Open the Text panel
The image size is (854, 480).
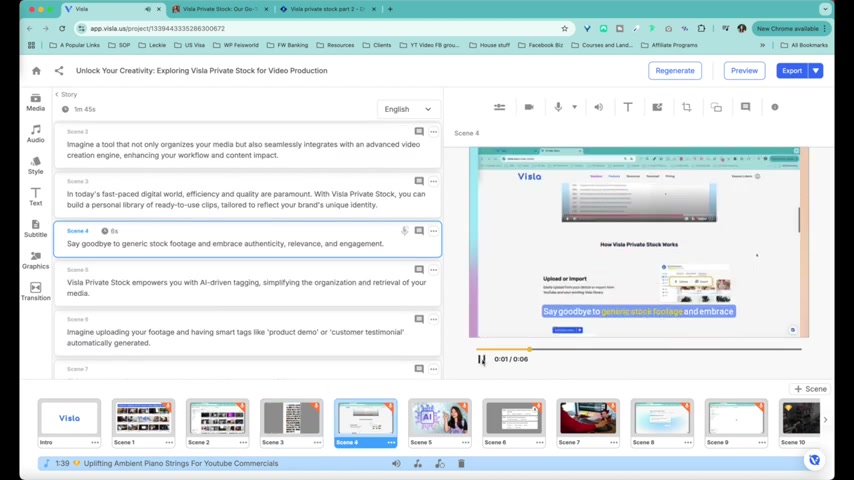coord(35,197)
